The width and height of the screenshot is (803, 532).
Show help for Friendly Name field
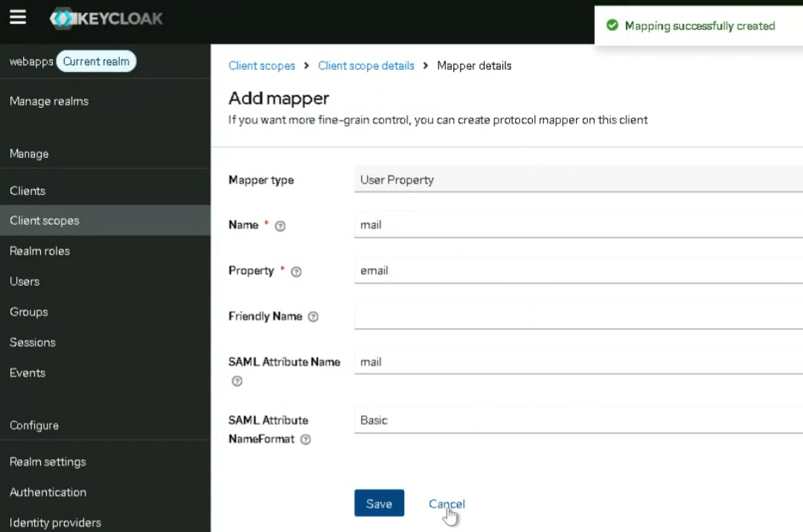coord(313,317)
